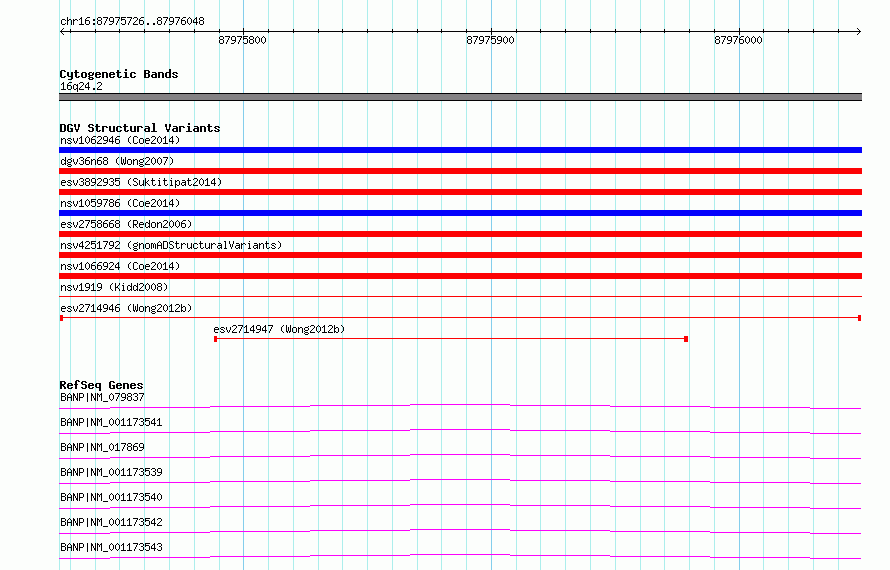The image size is (890, 570).
Task: Click the right endpoint of esv2714947
Action: point(686,339)
